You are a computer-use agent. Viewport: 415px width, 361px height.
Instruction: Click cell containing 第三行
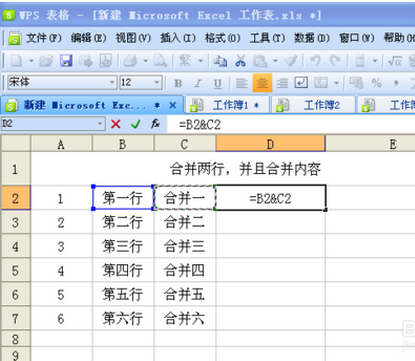pos(123,246)
